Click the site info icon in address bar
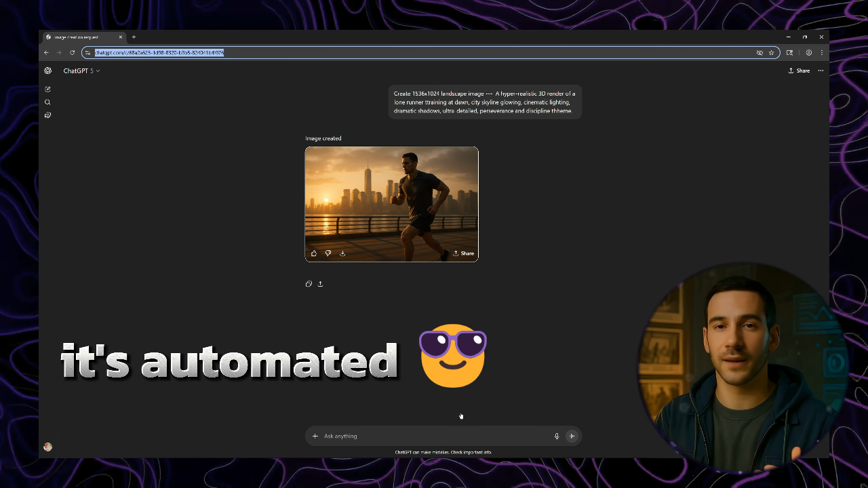This screenshot has height=488, width=868. [87, 52]
